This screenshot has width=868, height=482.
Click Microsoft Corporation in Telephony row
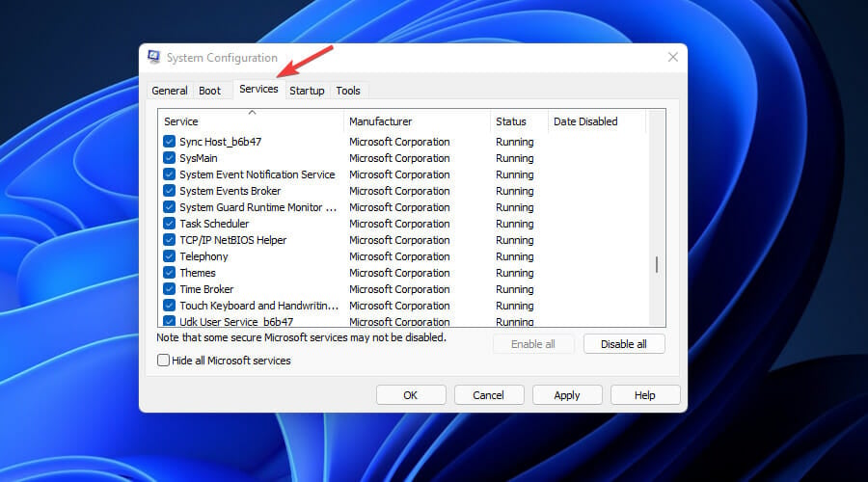[x=399, y=256]
